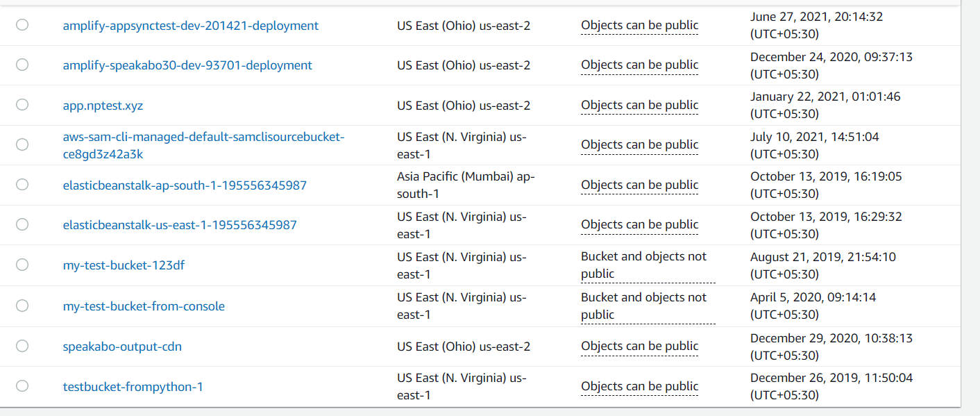Select the aws-sam-cli-managed-default bucket radio button
This screenshot has height=416, width=980.
click(22, 144)
